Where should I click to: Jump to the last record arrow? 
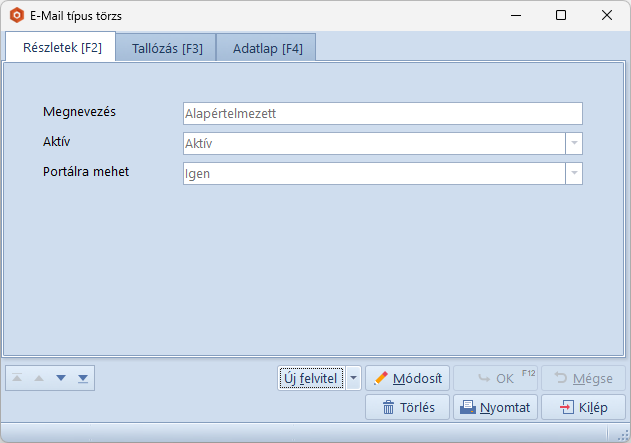click(83, 378)
